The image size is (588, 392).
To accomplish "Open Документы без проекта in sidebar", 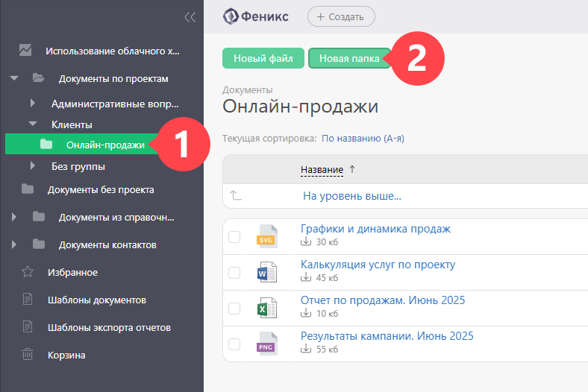I will point(101,190).
